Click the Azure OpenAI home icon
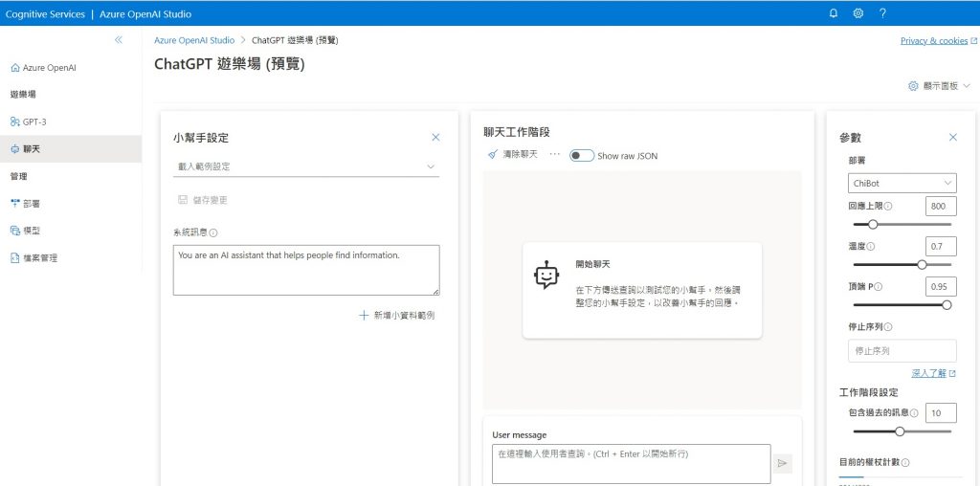The width and height of the screenshot is (980, 486). pos(15,68)
